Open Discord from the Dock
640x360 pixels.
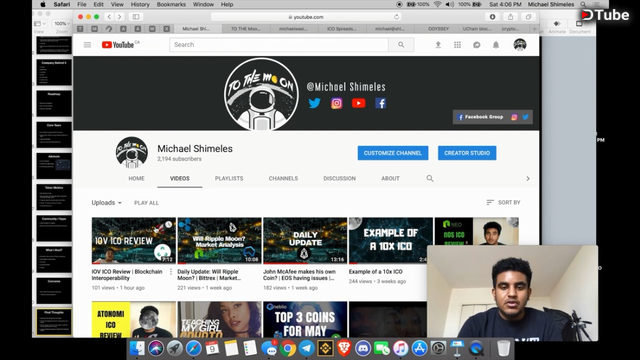point(363,349)
